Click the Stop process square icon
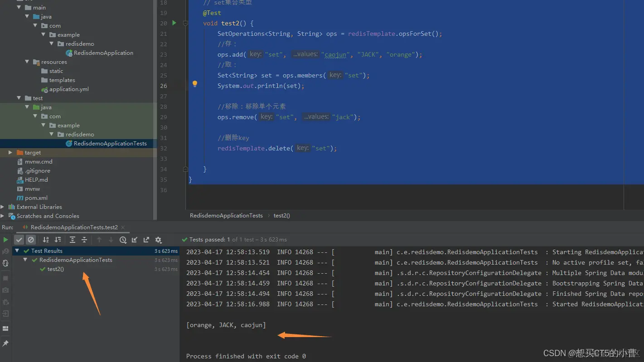The width and height of the screenshot is (644, 362). (x=5, y=278)
